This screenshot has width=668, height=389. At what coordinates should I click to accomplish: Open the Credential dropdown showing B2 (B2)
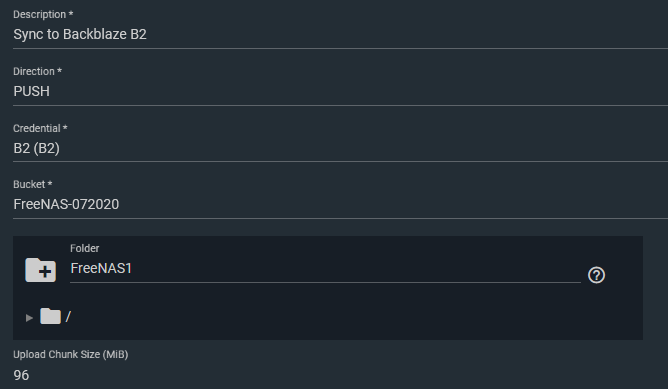[x=340, y=148]
